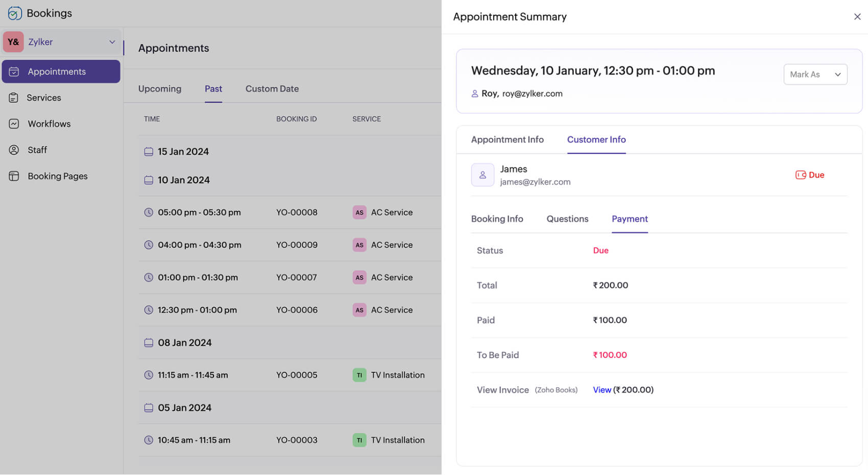Select the Booking Info tab
The image size is (868, 475).
(x=497, y=219)
